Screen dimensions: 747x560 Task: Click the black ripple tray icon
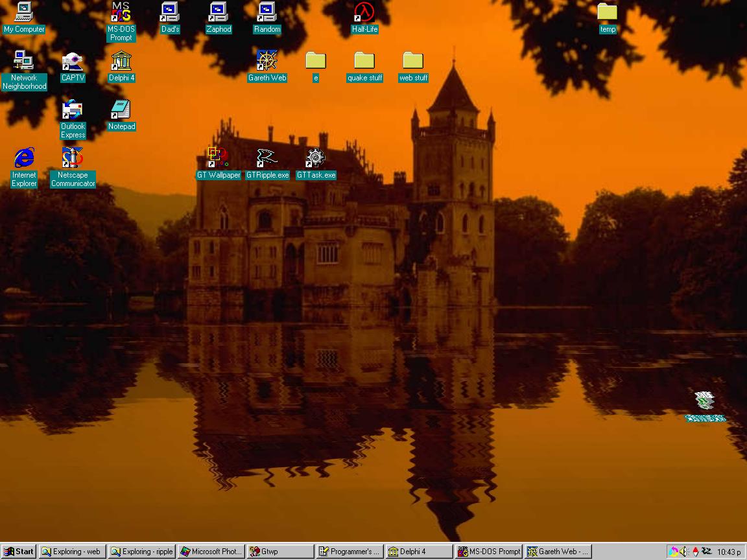click(707, 552)
